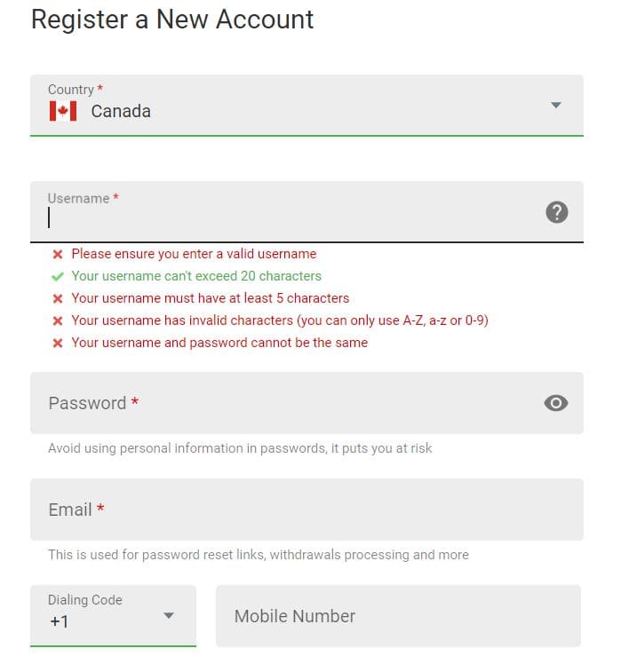Click the green checkmark beside 20 characters rule
Viewport: 621px width, 672px height.
coord(58,276)
